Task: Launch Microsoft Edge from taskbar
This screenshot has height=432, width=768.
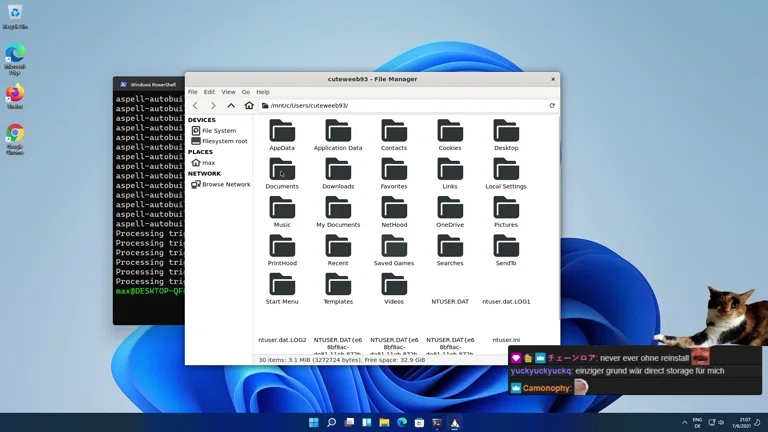Action: click(402, 422)
